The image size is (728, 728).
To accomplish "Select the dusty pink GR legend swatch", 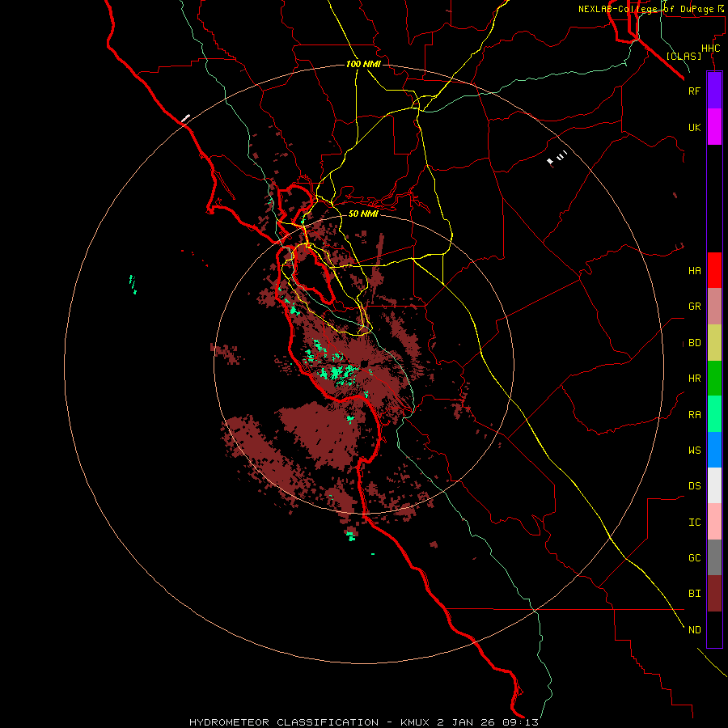I will 714,306.
